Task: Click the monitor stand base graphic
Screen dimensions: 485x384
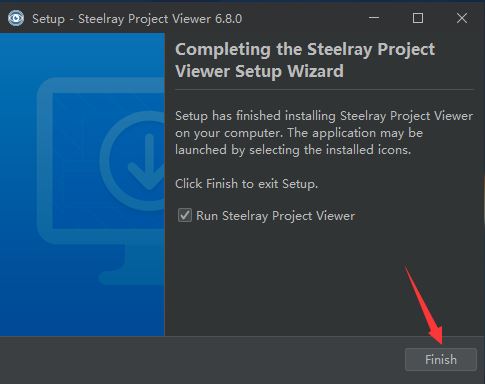Action: (132, 277)
